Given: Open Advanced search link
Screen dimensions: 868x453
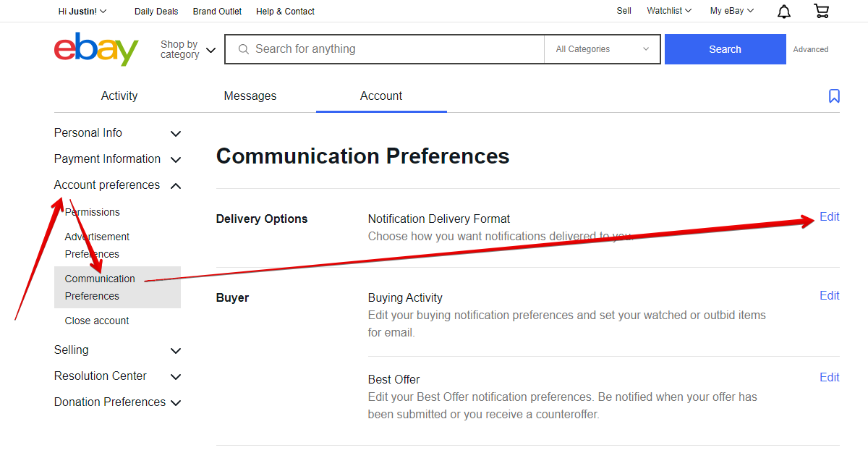Looking at the screenshot, I should [x=811, y=49].
